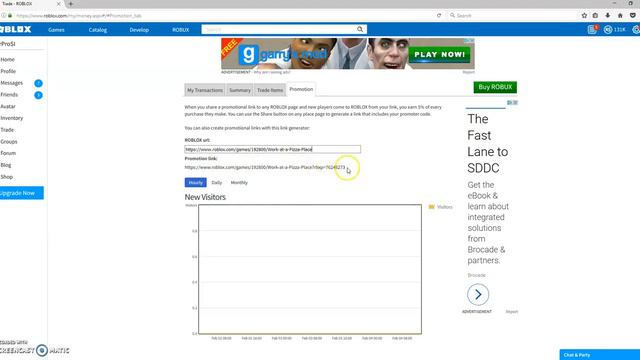Go to browser home page icon
Screen dimensions: 640x360
click(x=620, y=16)
